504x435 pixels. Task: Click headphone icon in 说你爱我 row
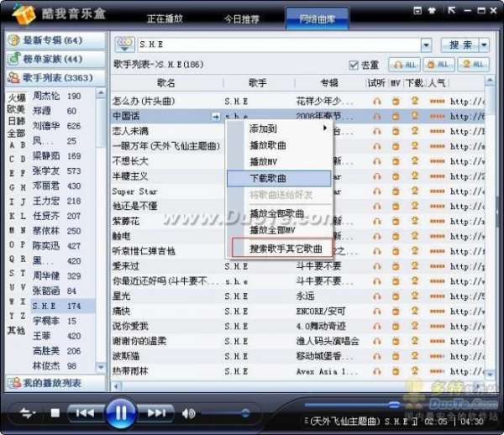pos(376,326)
